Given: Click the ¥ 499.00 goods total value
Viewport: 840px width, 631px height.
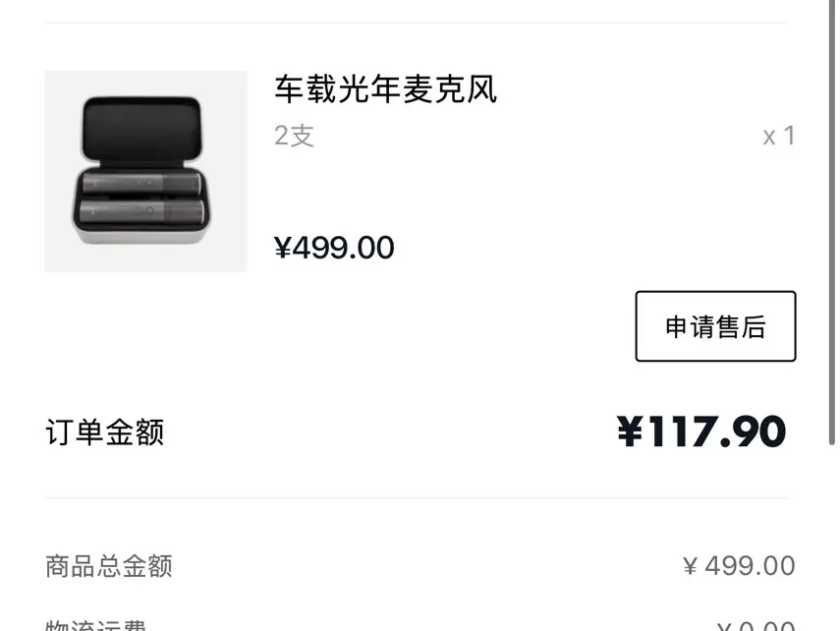Looking at the screenshot, I should [x=739, y=566].
